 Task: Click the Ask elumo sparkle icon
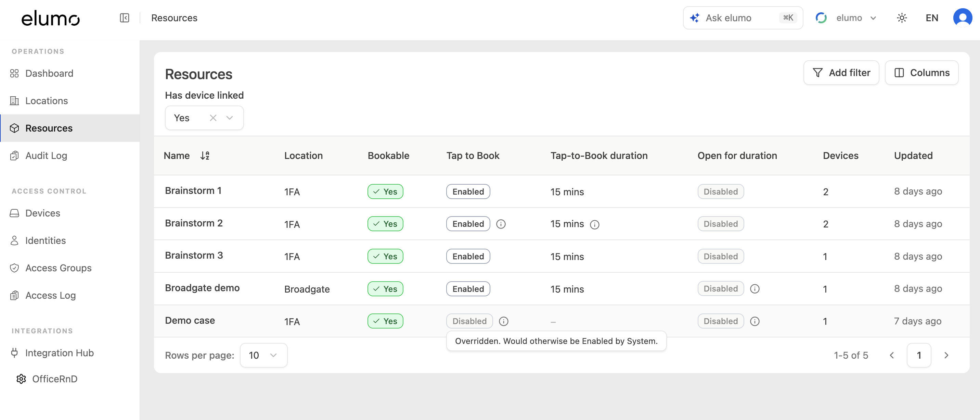[694, 18]
